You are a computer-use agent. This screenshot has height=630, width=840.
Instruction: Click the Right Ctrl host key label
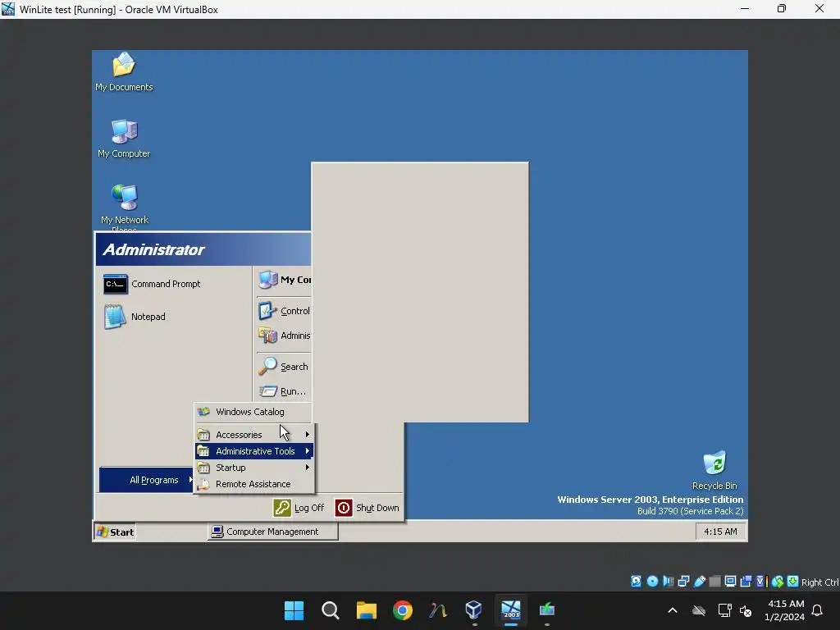click(x=819, y=582)
